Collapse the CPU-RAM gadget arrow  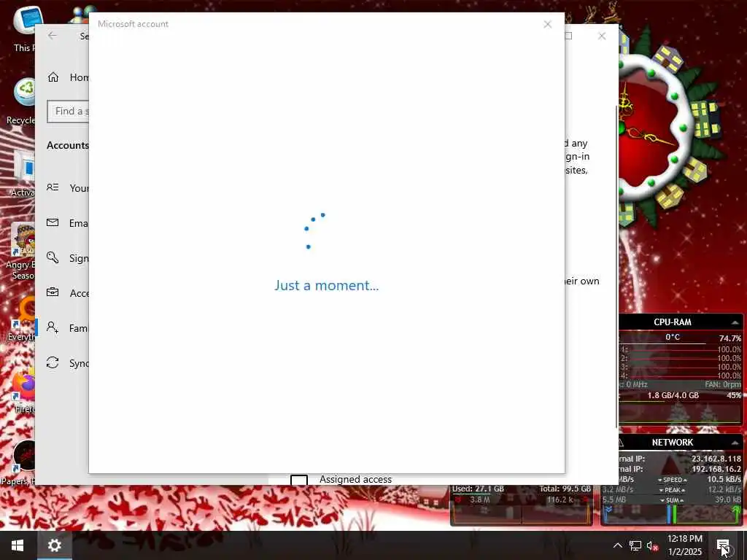pyautogui.click(x=735, y=323)
